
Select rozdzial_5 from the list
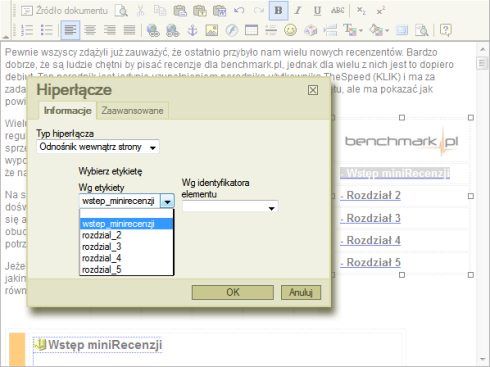pos(127,269)
